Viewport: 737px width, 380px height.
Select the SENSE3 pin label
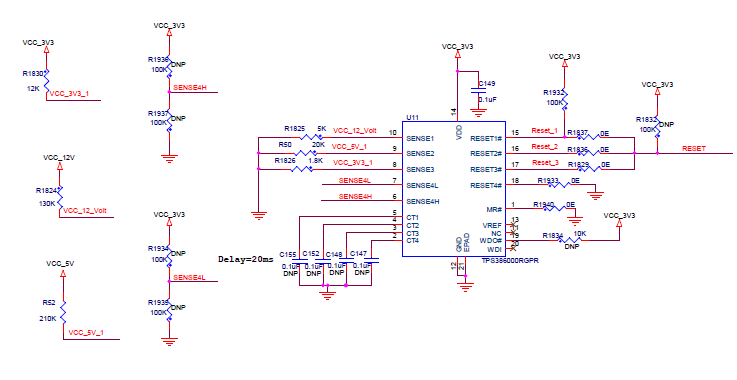420,169
